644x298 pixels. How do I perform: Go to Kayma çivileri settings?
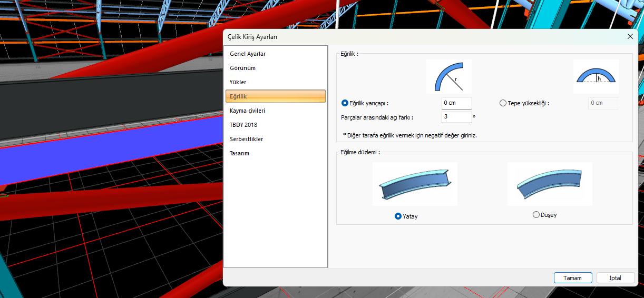click(247, 111)
